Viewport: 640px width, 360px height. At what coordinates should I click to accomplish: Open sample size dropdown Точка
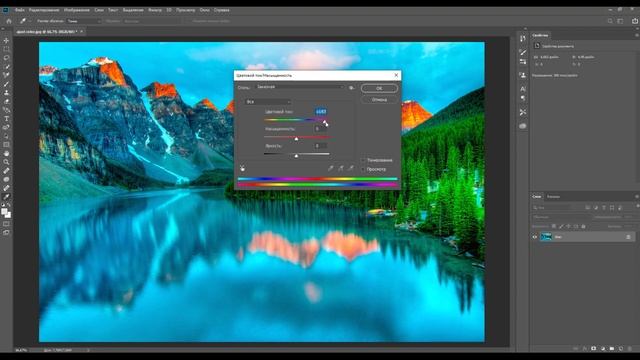point(84,21)
